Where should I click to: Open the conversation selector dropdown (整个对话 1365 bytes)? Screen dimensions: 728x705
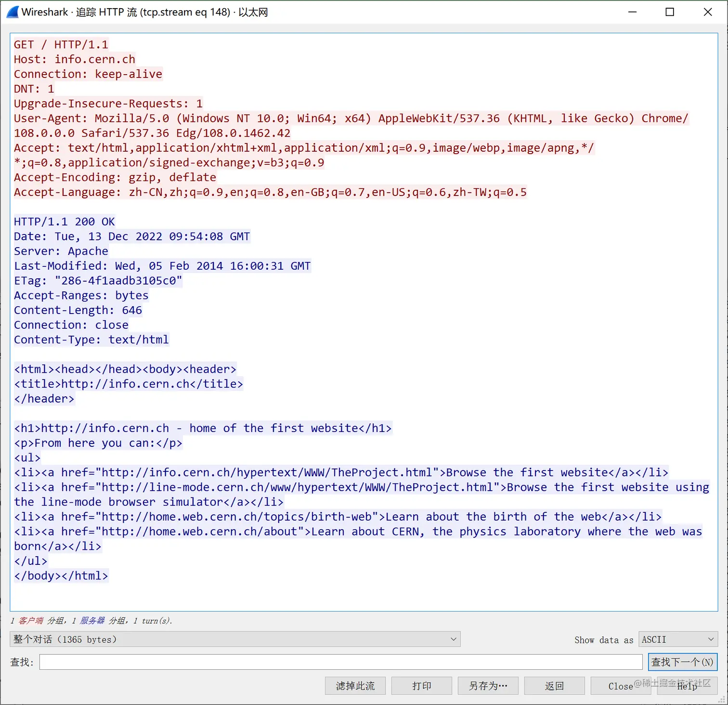point(235,639)
